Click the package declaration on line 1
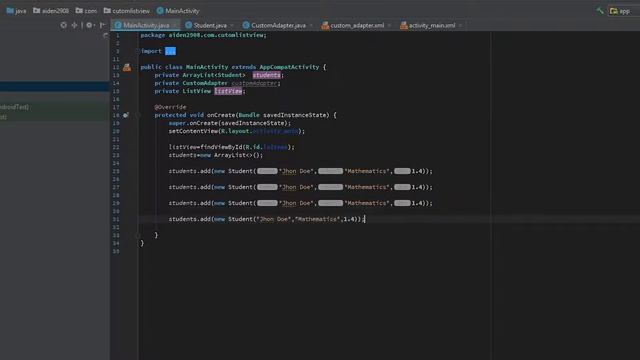Image resolution: width=640 pixels, height=360 pixels. tap(203, 35)
